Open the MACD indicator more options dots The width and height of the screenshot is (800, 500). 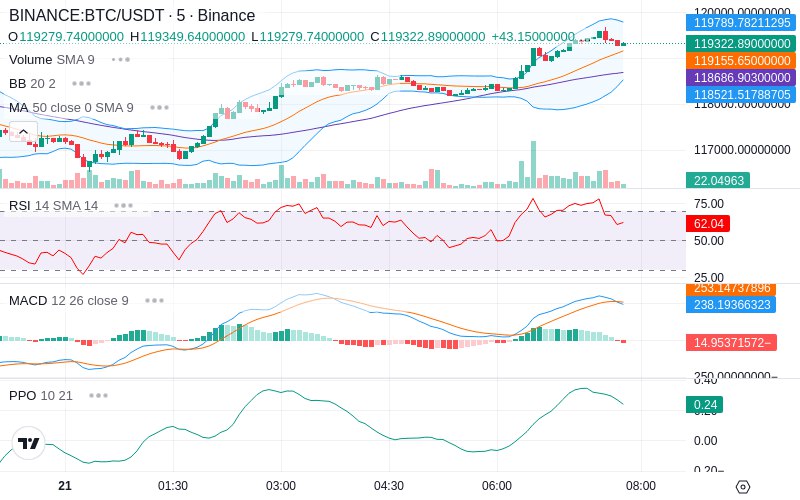tap(154, 301)
